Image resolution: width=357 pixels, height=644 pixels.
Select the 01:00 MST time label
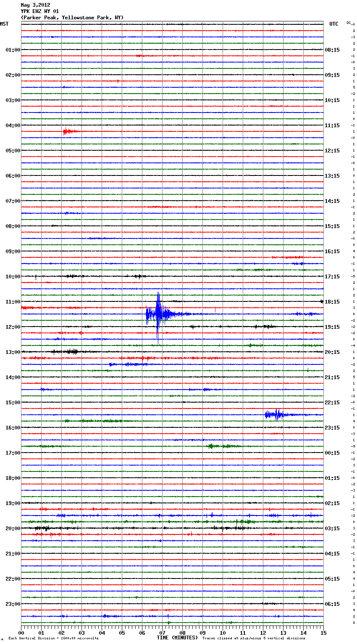(13, 50)
